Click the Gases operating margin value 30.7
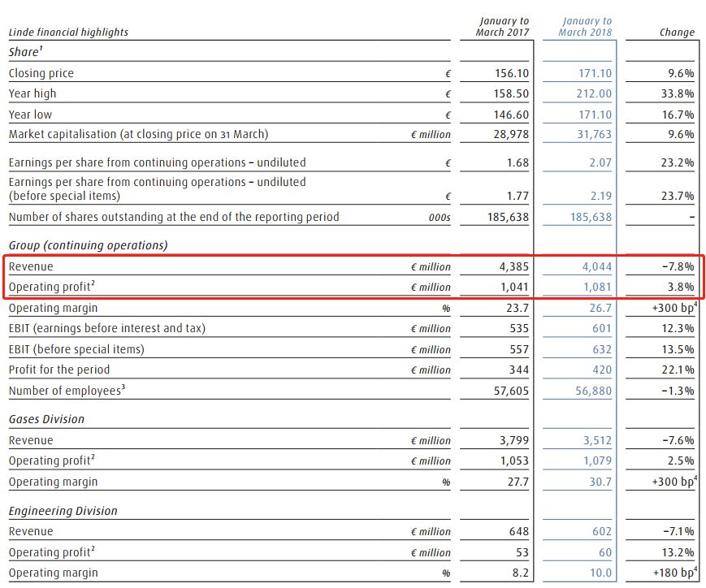 (x=600, y=482)
